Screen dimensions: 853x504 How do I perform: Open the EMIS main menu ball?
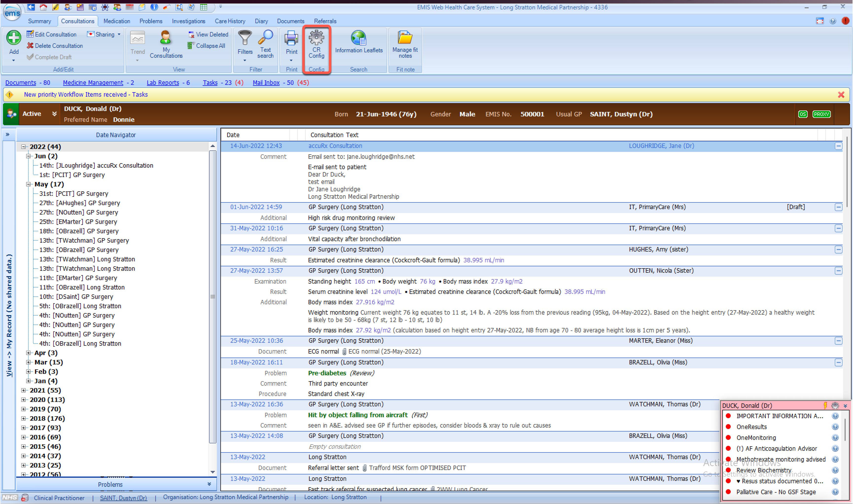click(x=12, y=12)
